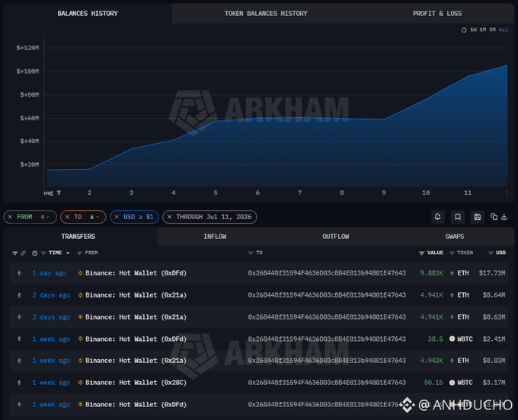Select the 3M chart range
The width and height of the screenshot is (518, 420).
click(x=492, y=30)
